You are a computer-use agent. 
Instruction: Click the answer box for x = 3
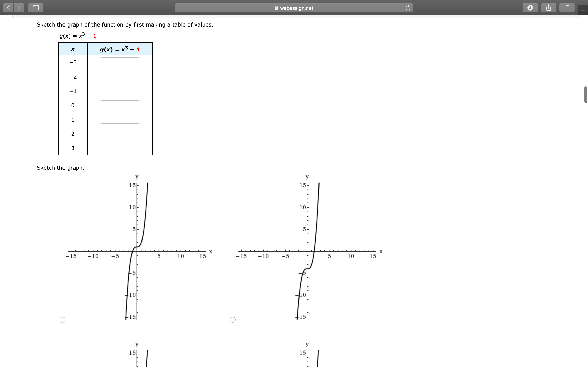click(x=120, y=148)
